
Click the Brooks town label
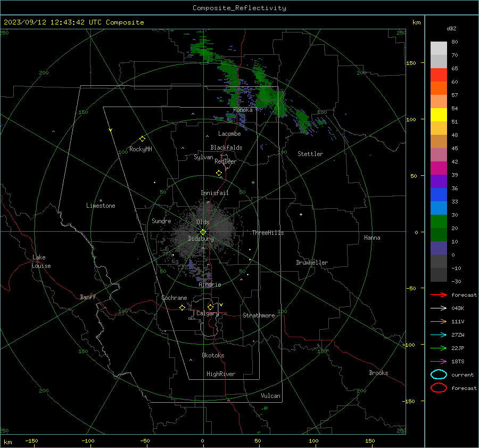pyautogui.click(x=378, y=373)
